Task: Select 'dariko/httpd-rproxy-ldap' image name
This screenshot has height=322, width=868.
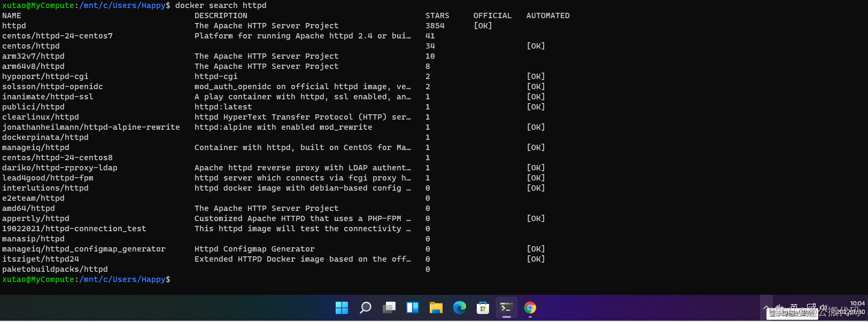Action: 60,168
